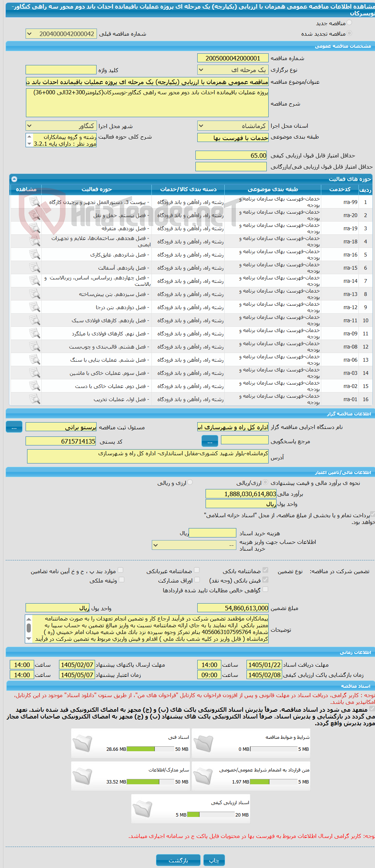The image size is (375, 868).
Task: Open view icon for row rra-16
Action: tap(35, 255)
